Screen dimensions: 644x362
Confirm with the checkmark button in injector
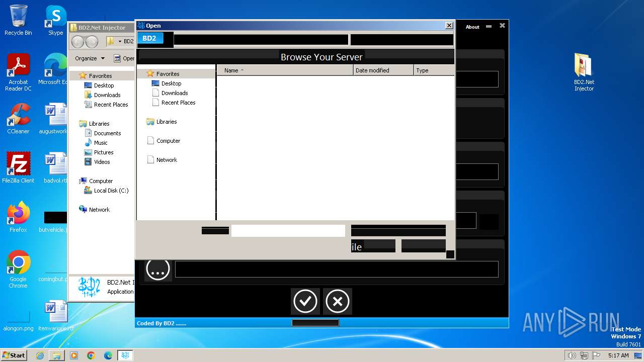(305, 301)
